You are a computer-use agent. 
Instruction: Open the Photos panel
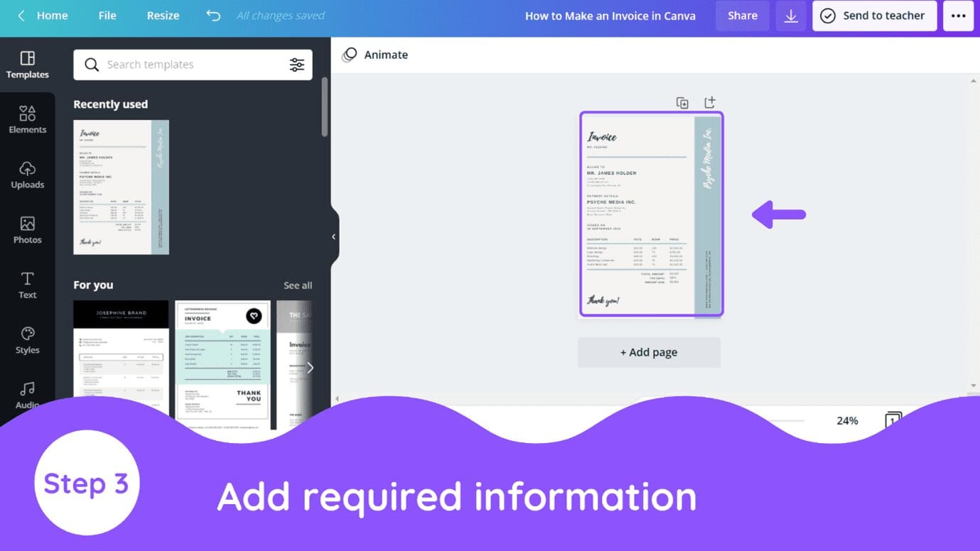[27, 231]
